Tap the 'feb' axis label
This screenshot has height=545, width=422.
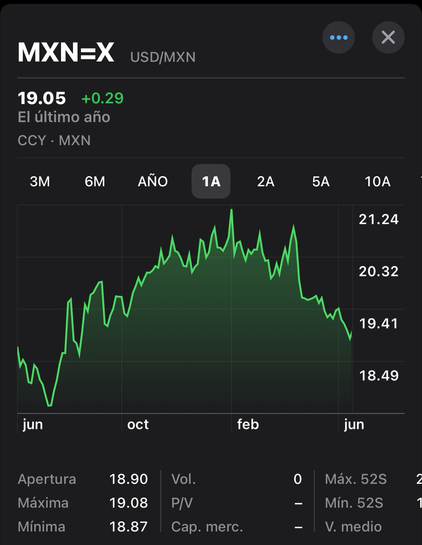pyautogui.click(x=248, y=424)
